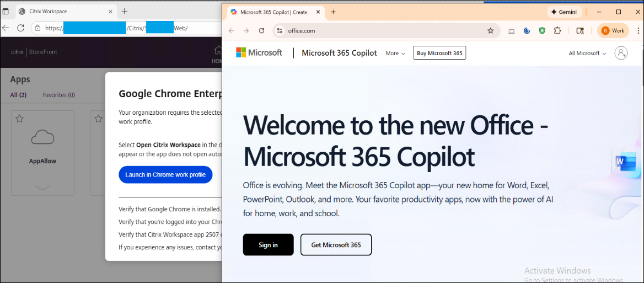This screenshot has width=644, height=283.
Task: Click the Get Microsoft 365 button
Action: 336,245
